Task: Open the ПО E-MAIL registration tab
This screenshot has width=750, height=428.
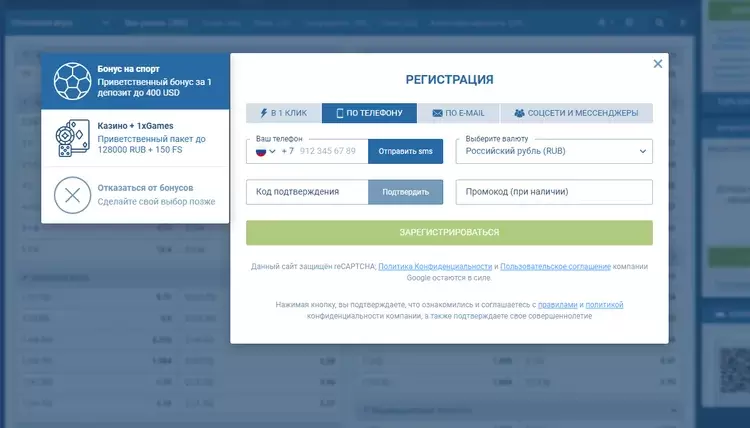Action: 458,113
